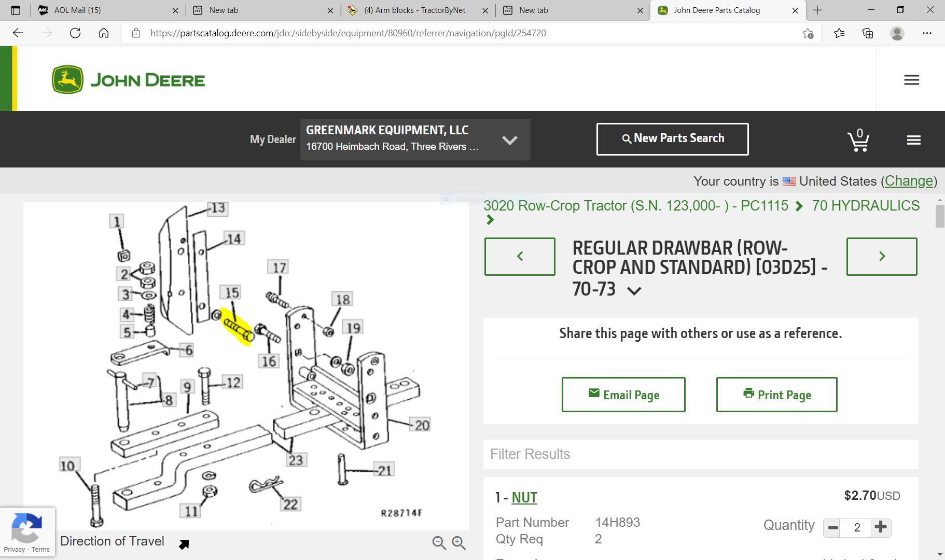Select callout 18 in diagram
Image resolution: width=945 pixels, height=560 pixels.
(342, 299)
